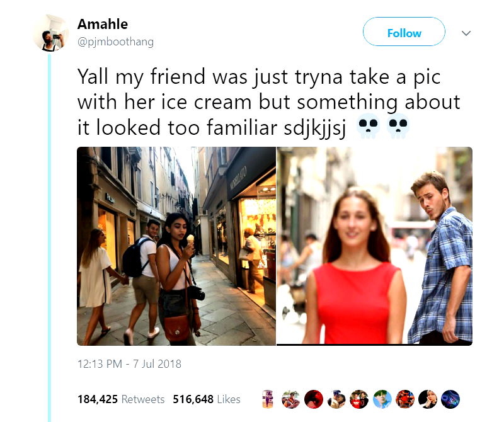
Task: View the 184,425 Retweets list
Action: coord(121,399)
